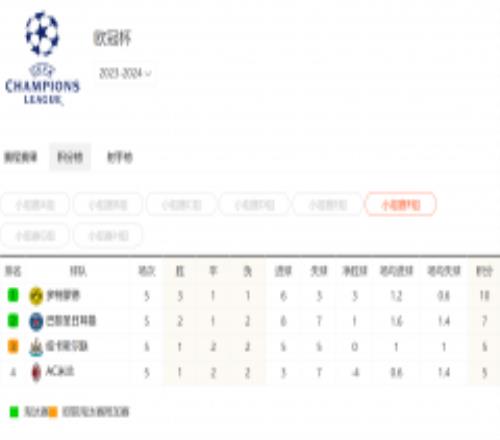Open the AC米兰 team name link
500x440 pixels.
[x=60, y=371]
